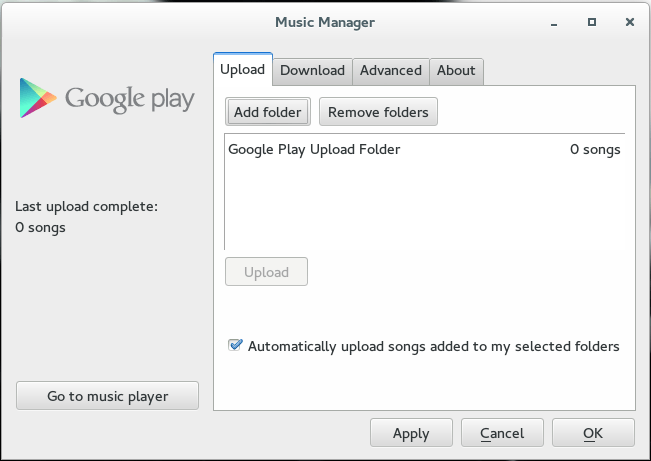Switch to the Upload tab
Screen dimensions: 651x461
tap(242, 69)
